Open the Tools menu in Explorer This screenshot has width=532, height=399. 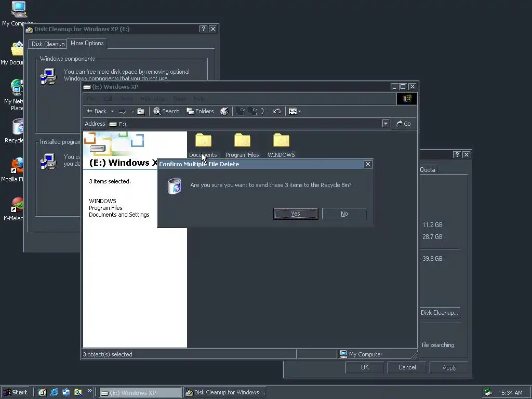pyautogui.click(x=179, y=99)
